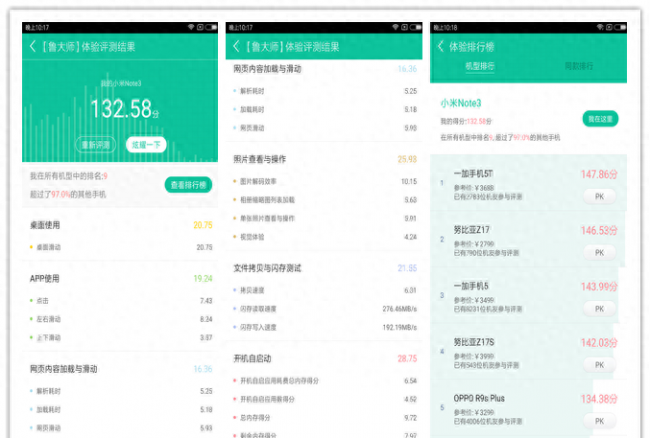Select the 147.86分 score
The width and height of the screenshot is (650, 438).
point(599,174)
